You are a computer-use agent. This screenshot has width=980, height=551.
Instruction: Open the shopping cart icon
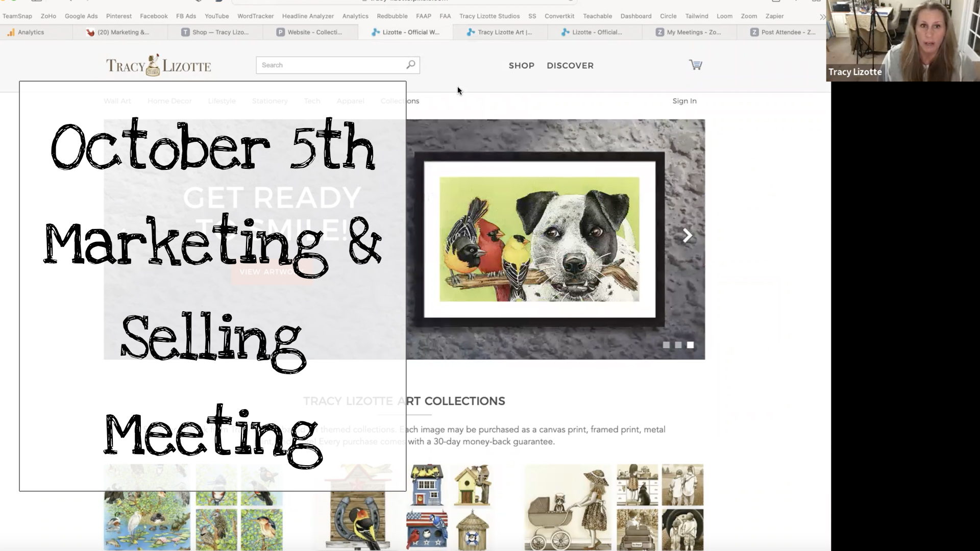[x=695, y=65]
